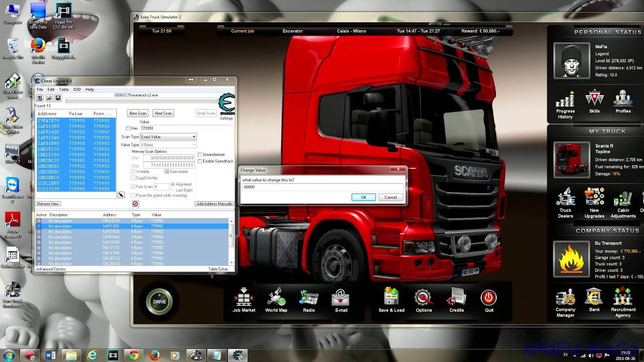
Task: Click the Scania R truck thumbnail
Action: (x=572, y=159)
